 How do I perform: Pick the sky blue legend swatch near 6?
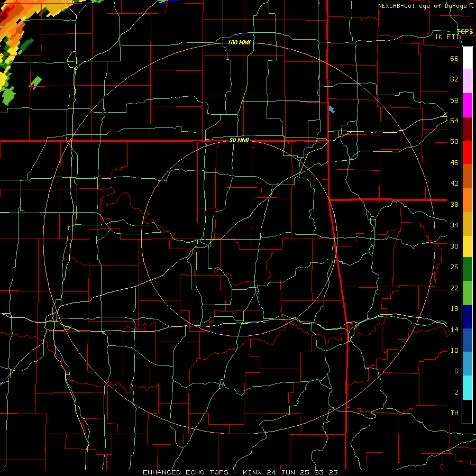pyautogui.click(x=467, y=364)
